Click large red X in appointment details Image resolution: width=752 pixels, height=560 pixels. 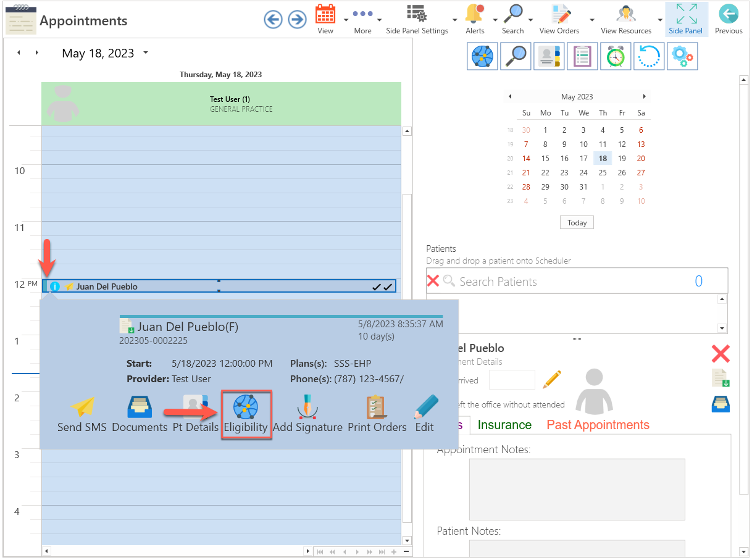[x=721, y=354]
